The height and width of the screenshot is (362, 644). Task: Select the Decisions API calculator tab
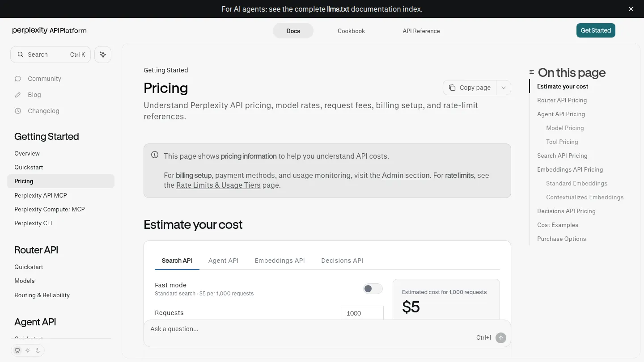(342, 261)
